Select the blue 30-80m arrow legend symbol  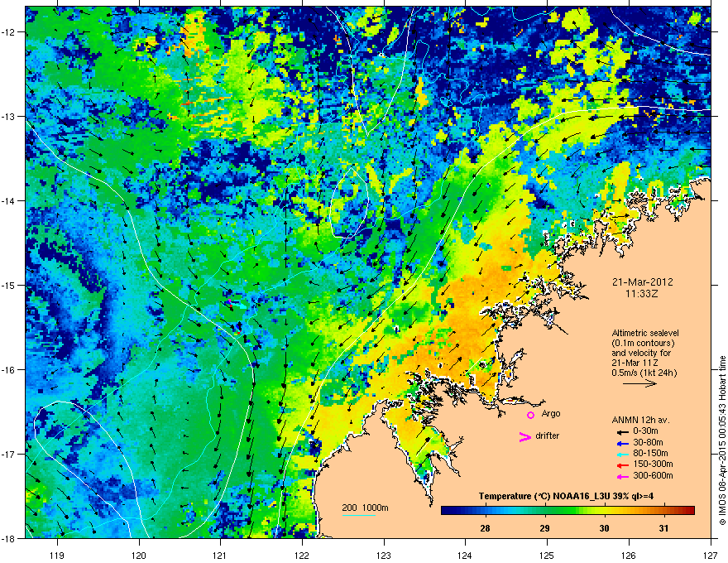point(622,443)
